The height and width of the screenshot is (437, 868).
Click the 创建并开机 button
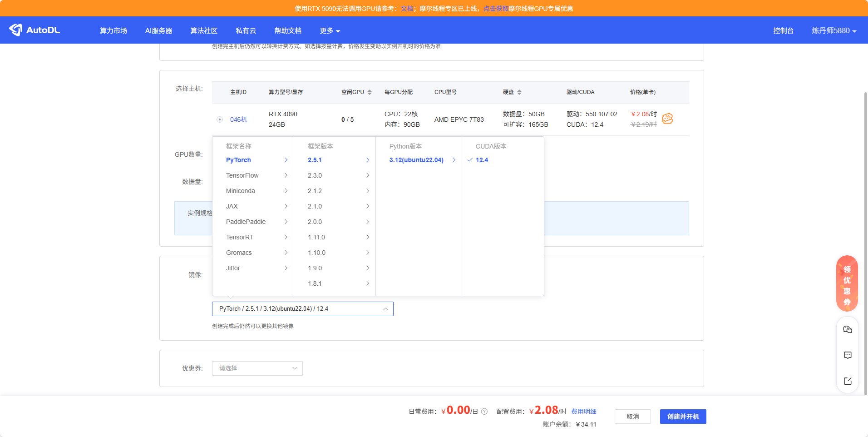[683, 416]
